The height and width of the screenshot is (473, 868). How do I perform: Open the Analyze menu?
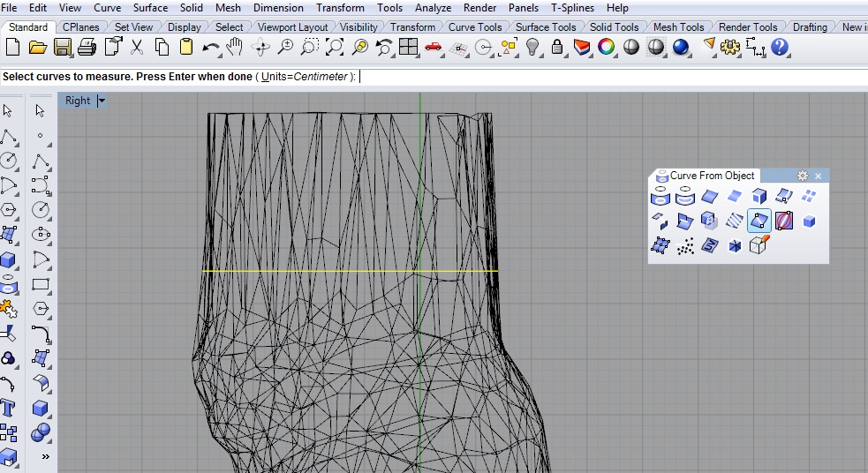[433, 8]
